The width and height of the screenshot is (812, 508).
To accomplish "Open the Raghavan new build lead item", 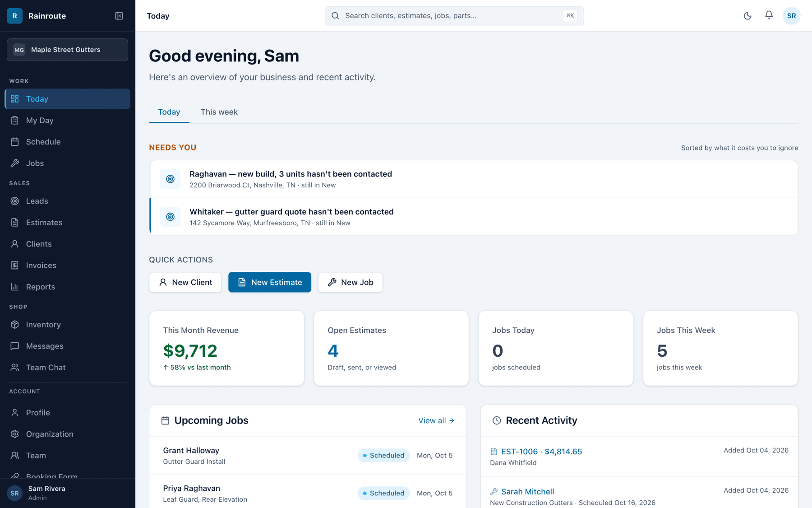I will [474, 179].
